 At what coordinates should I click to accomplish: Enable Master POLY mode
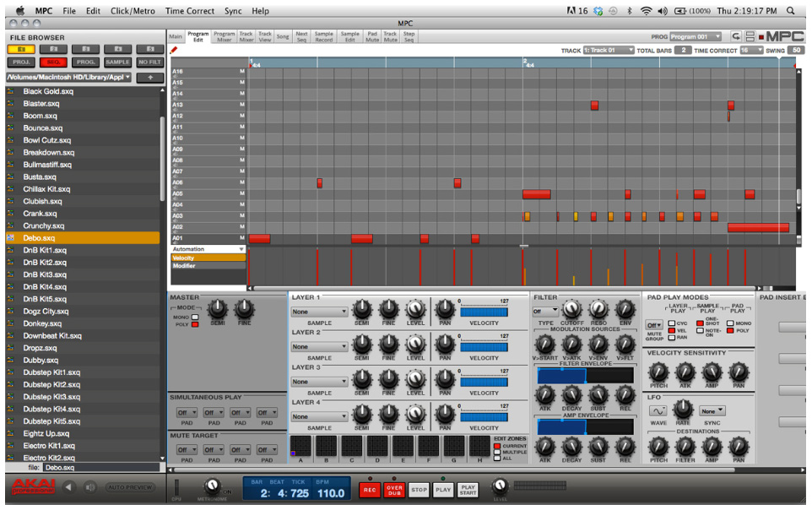click(x=195, y=324)
